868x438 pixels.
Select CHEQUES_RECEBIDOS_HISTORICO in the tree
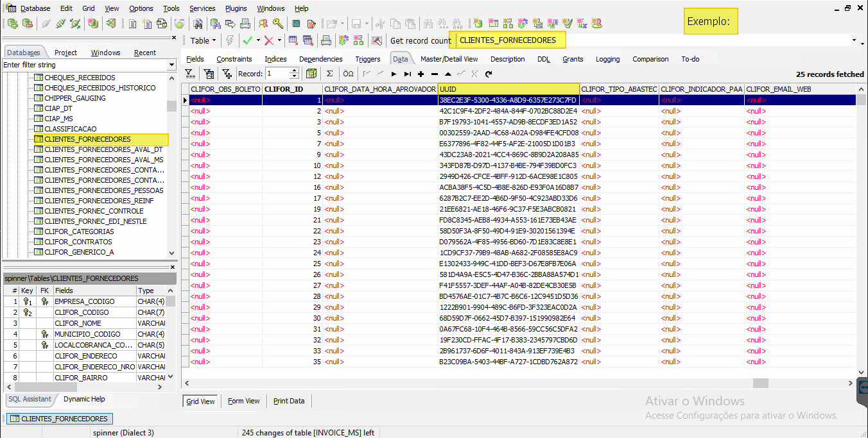coord(100,88)
